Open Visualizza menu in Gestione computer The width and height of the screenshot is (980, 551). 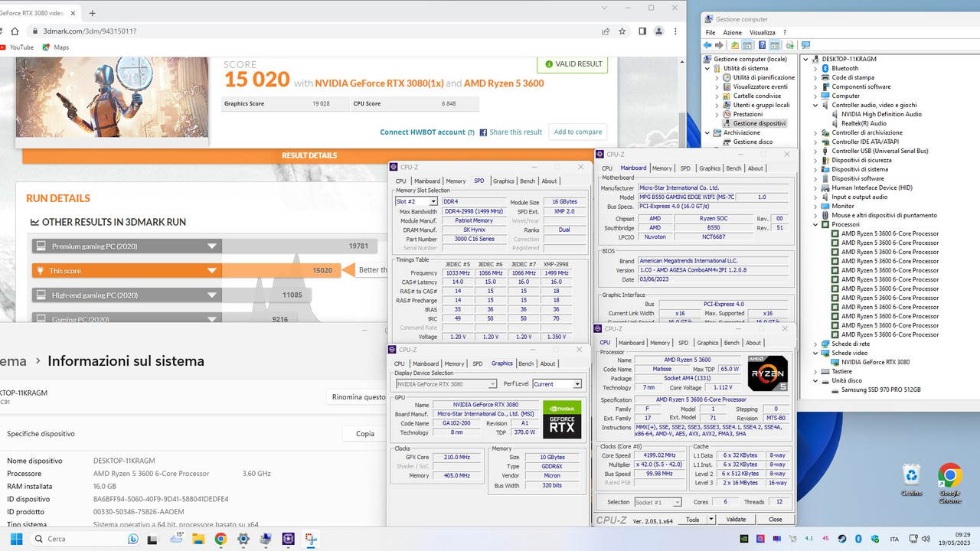point(763,33)
